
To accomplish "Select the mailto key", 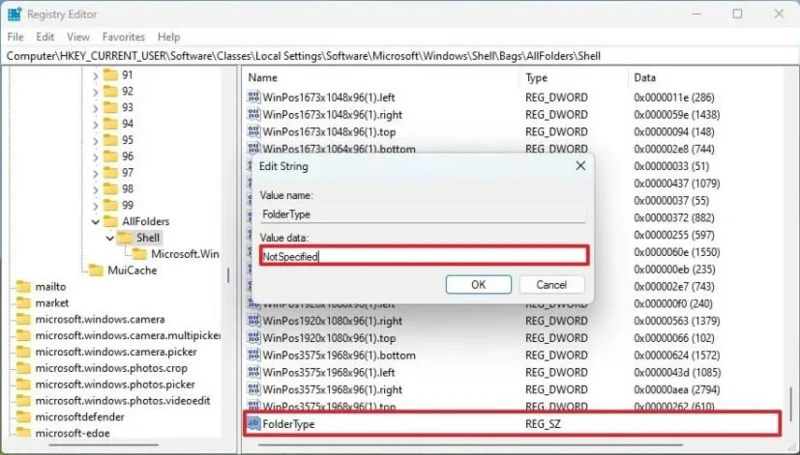I will pyautogui.click(x=51, y=287).
